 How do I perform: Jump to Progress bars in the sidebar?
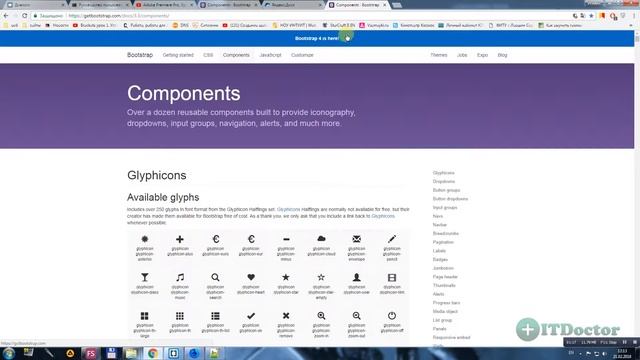[446, 303]
